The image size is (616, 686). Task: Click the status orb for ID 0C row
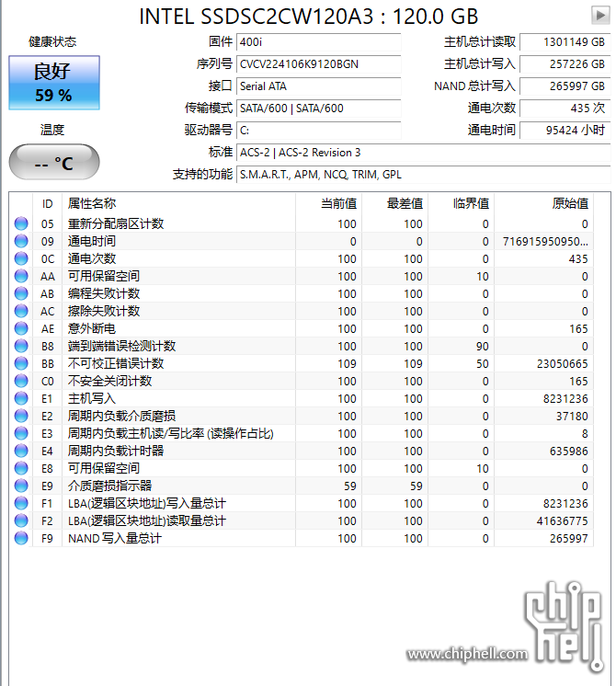click(x=21, y=258)
